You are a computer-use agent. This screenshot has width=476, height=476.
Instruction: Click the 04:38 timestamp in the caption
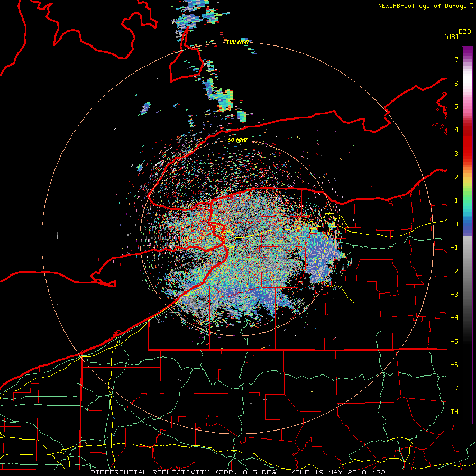pyautogui.click(x=373, y=472)
